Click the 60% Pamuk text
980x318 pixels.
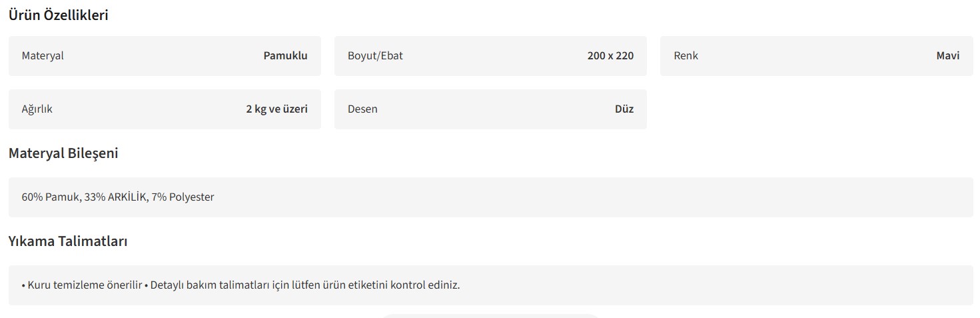[51, 197]
